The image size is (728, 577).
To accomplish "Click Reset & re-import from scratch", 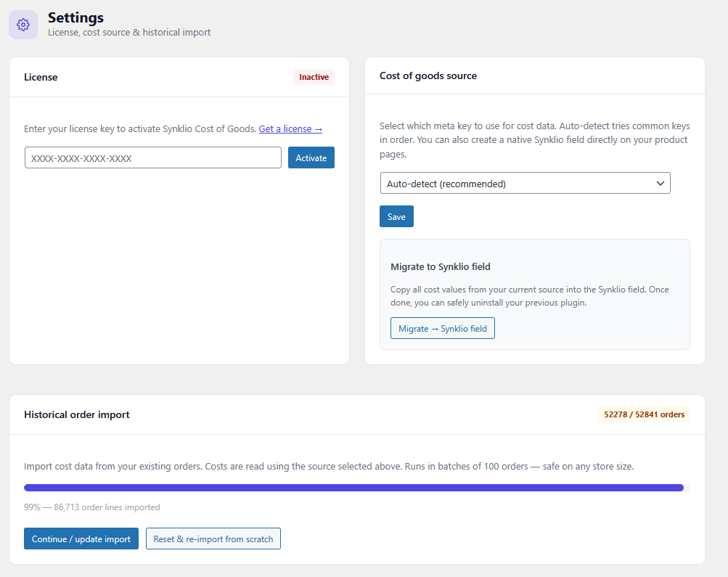I will tap(213, 539).
